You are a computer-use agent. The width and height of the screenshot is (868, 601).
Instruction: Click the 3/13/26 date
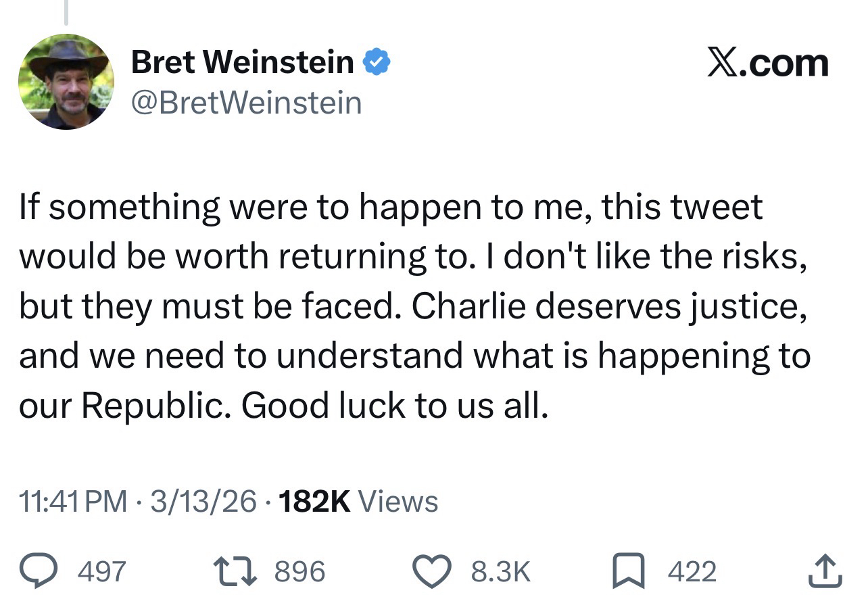[203, 502]
